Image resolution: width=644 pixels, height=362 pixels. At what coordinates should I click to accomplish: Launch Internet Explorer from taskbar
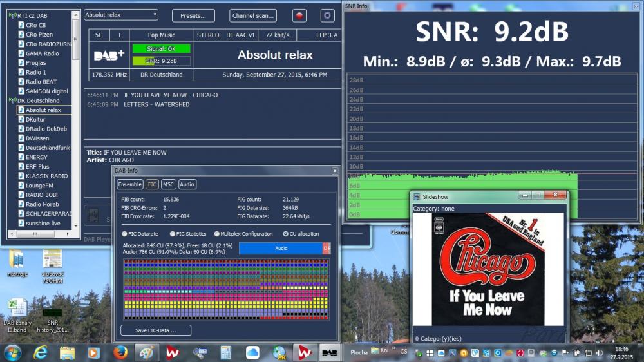tap(40, 352)
